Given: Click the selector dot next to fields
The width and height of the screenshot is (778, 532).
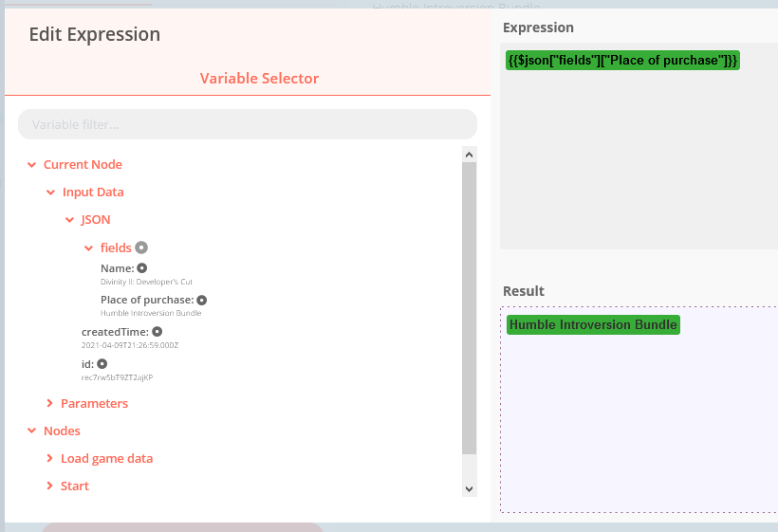Looking at the screenshot, I should (141, 248).
